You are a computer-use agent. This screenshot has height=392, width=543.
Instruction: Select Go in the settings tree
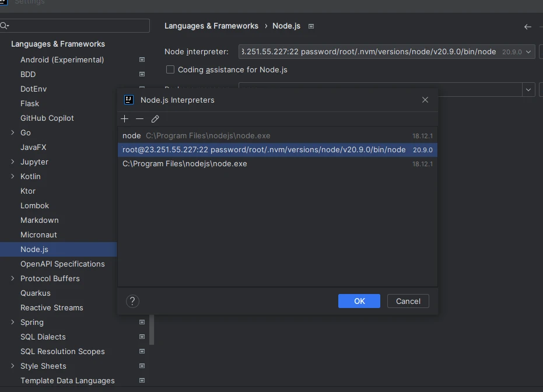25,132
